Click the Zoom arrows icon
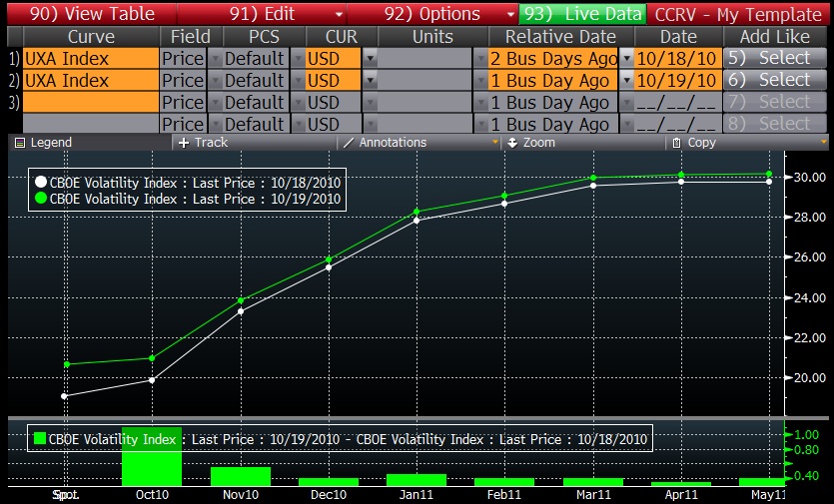 (512, 143)
